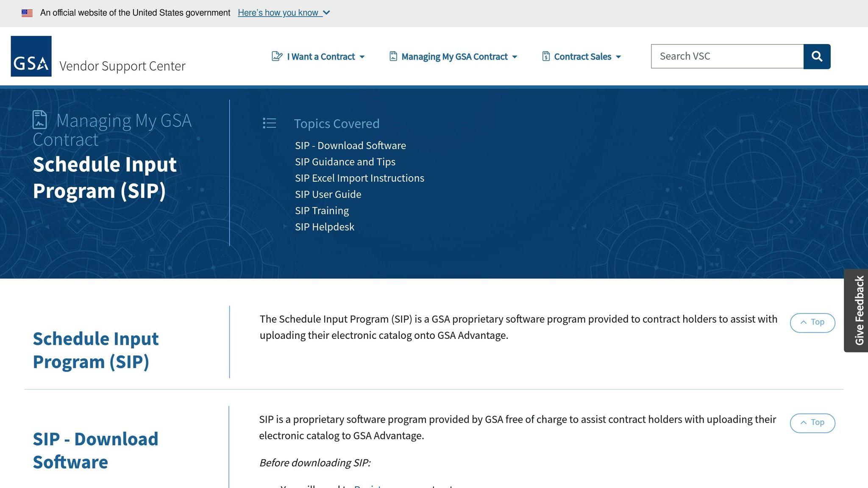Jump to SIP Excel Import Instructions topic
This screenshot has width=868, height=488.
pyautogui.click(x=359, y=178)
